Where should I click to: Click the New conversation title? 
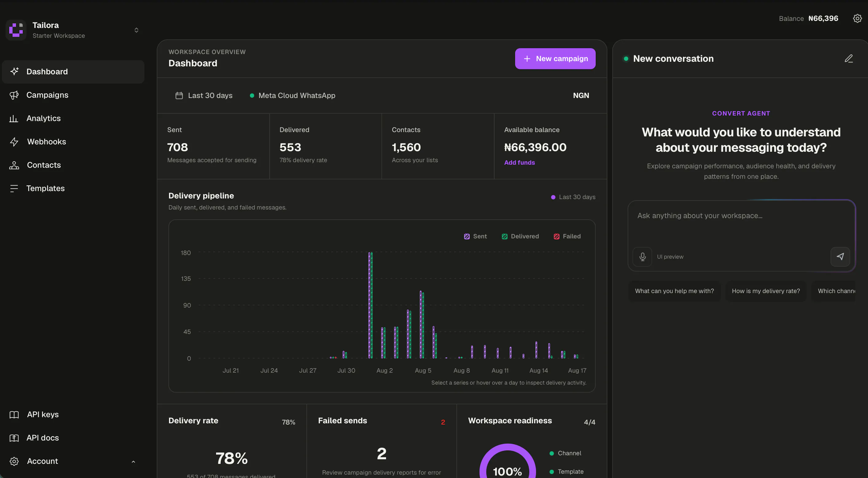click(x=673, y=59)
